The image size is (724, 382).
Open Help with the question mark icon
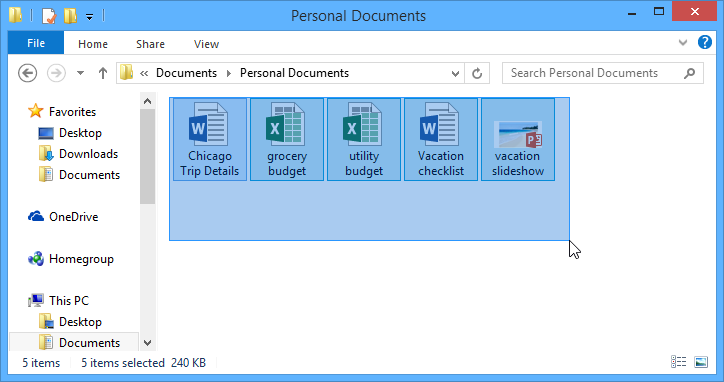point(704,42)
